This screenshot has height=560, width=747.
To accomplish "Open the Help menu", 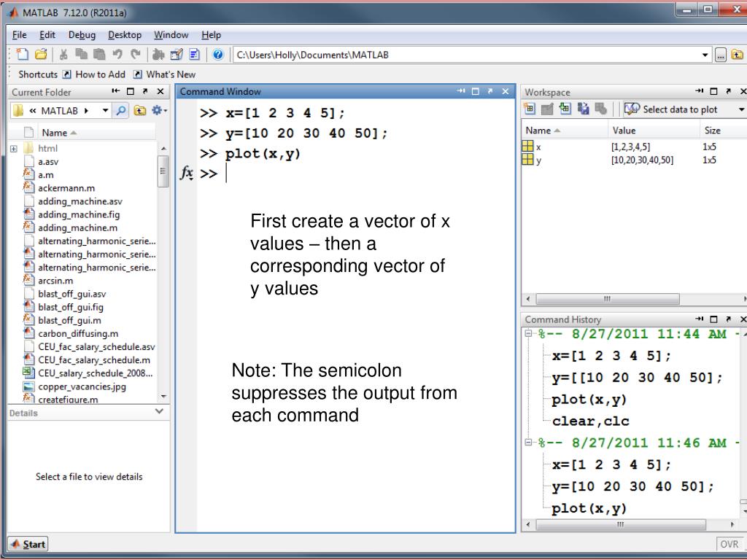I will pyautogui.click(x=211, y=35).
